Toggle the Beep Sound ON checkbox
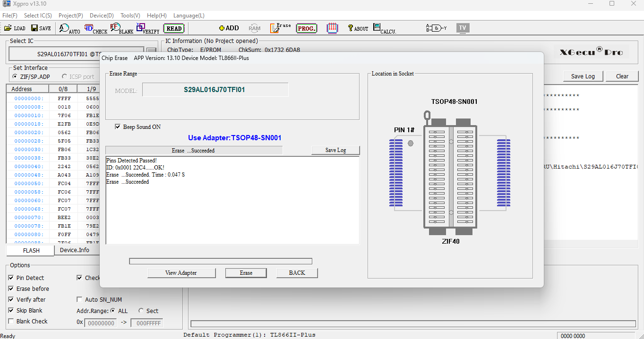Screen dimensions: 644x339 click(x=118, y=127)
